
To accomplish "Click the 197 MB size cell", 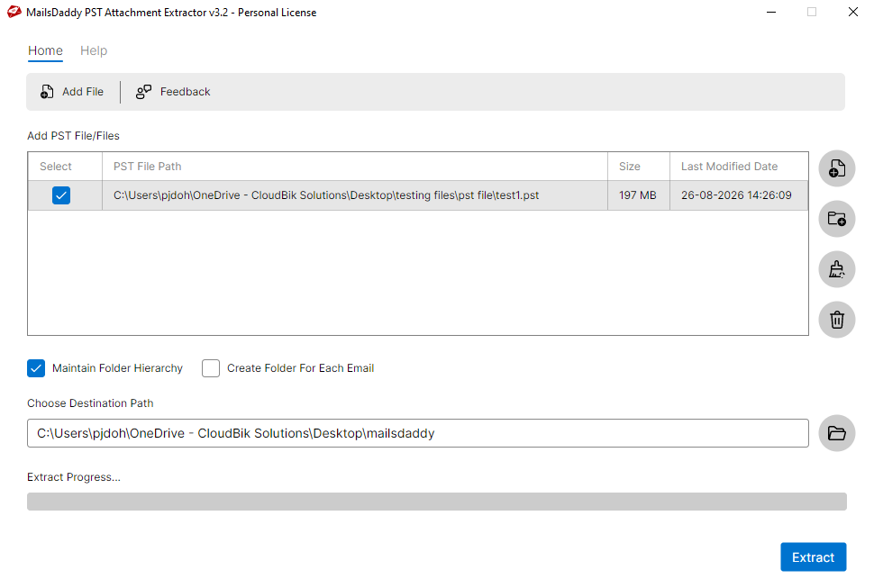I will point(639,195).
